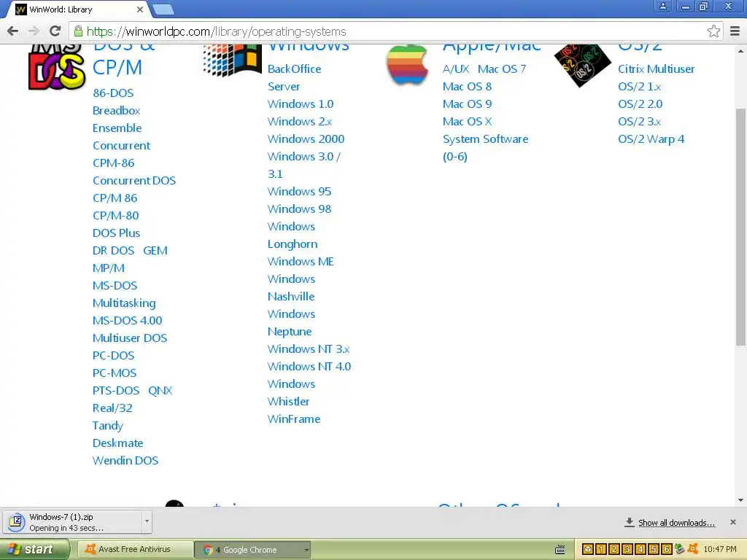The height and width of the screenshot is (560, 747).
Task: Open the Breadbox Ensemble link
Action: click(117, 119)
